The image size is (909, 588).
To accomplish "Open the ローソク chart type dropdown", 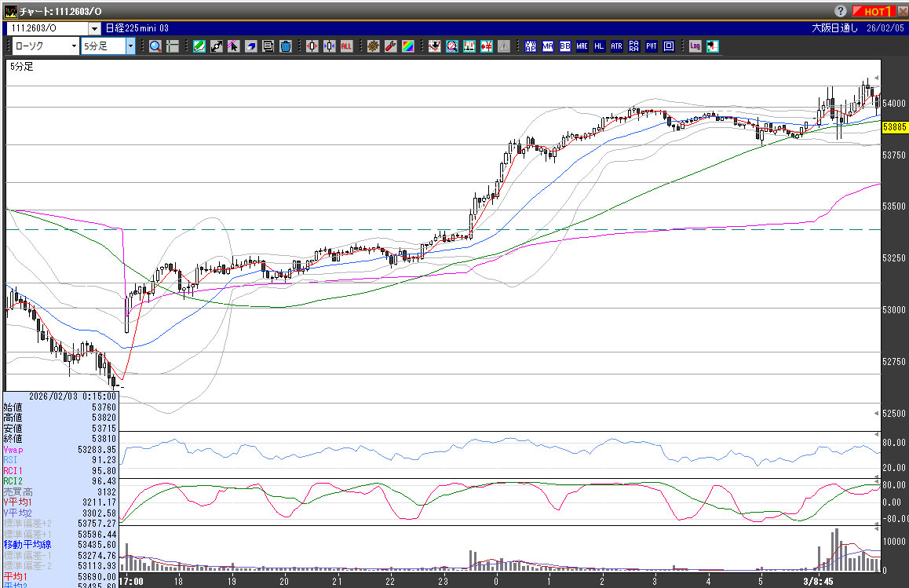I will [74, 46].
